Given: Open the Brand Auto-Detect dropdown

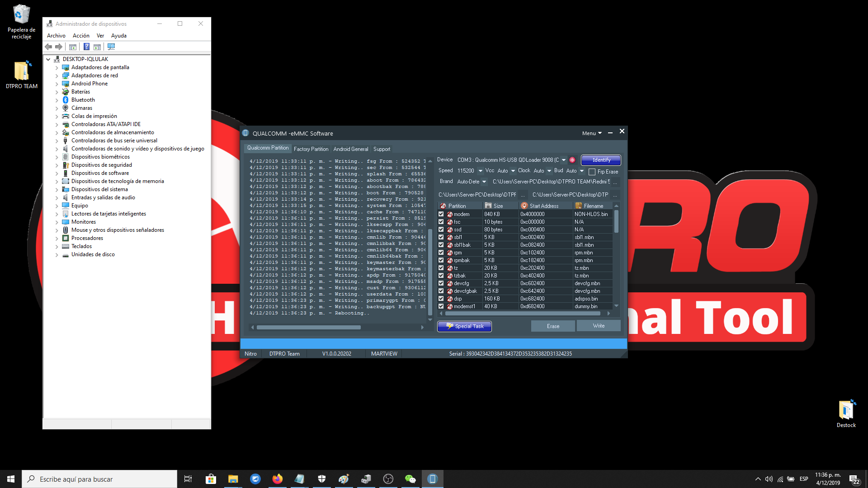Looking at the screenshot, I should (x=484, y=182).
